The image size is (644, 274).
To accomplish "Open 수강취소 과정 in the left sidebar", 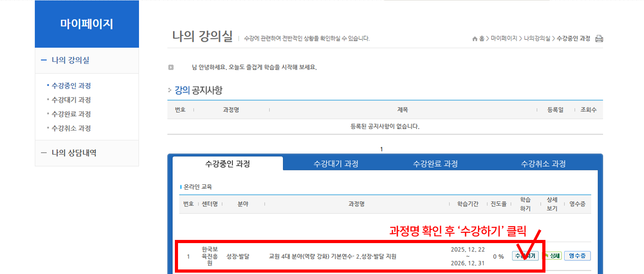I will [71, 128].
